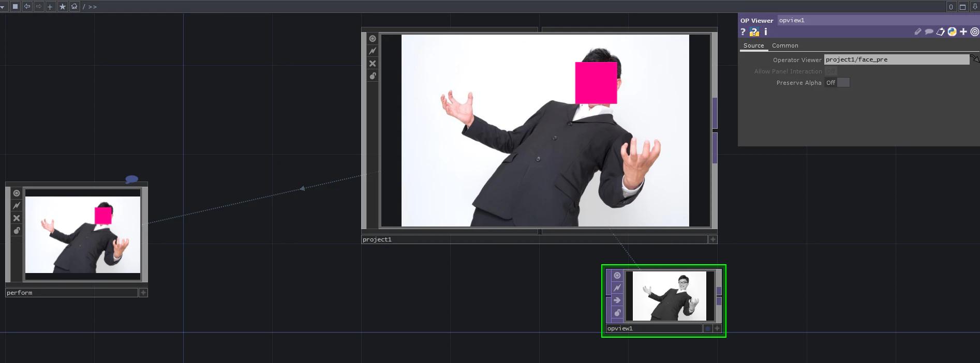Click the arrow beside the Operator Viewer field

click(x=975, y=59)
